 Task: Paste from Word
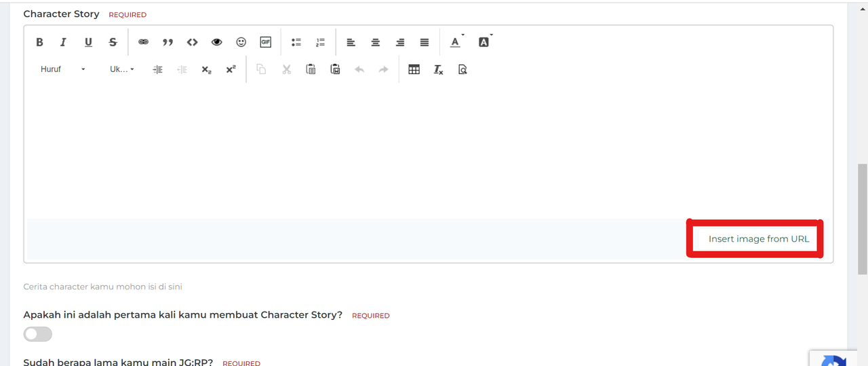point(335,69)
